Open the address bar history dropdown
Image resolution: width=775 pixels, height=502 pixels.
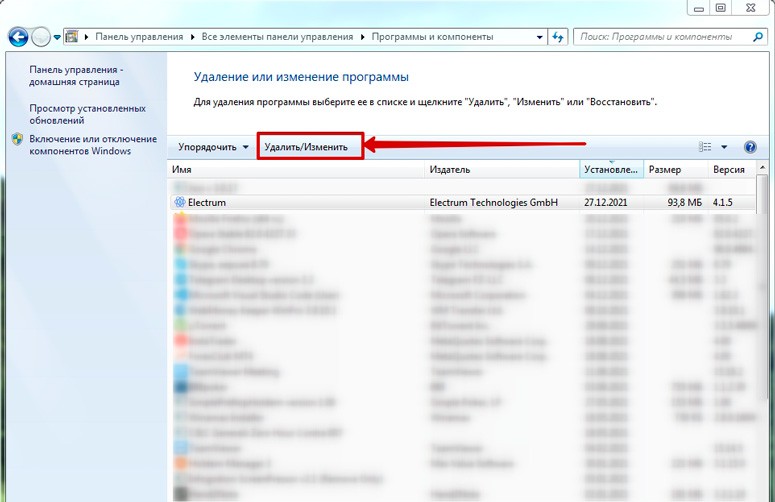coord(539,37)
